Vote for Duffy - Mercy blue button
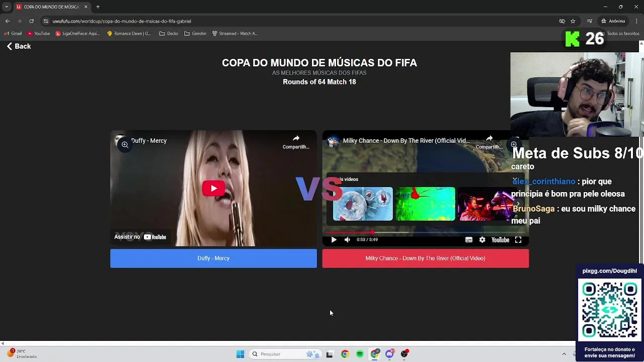644x362 pixels. pyautogui.click(x=213, y=258)
